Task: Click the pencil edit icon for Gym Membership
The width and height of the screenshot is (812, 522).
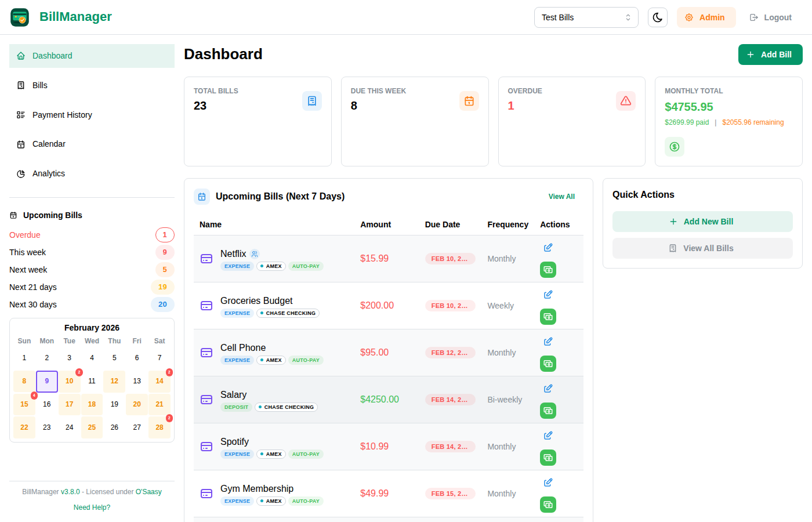Action: (548, 482)
